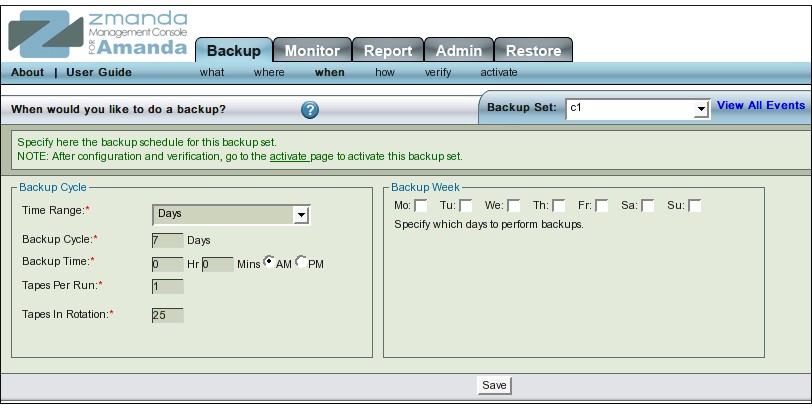This screenshot has width=812, height=409.
Task: Select the PM radio button
Action: (301, 261)
